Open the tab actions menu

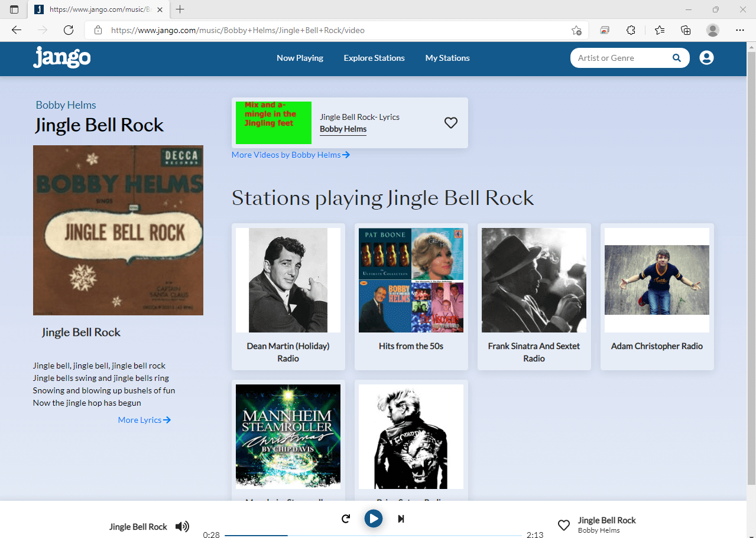[x=14, y=9]
